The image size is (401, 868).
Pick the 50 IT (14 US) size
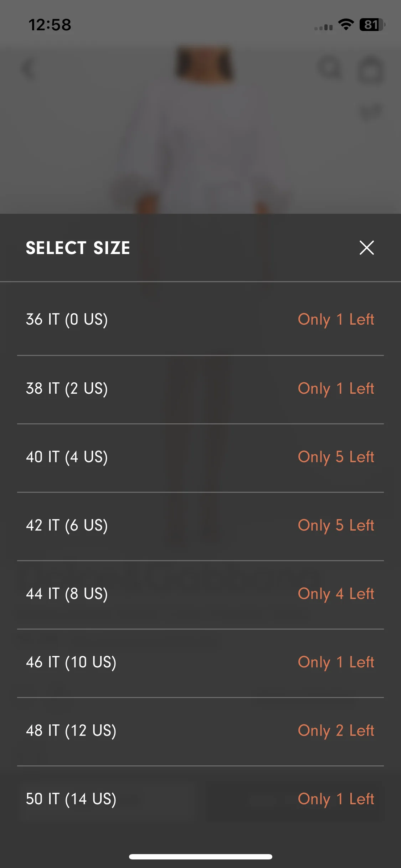click(x=200, y=799)
